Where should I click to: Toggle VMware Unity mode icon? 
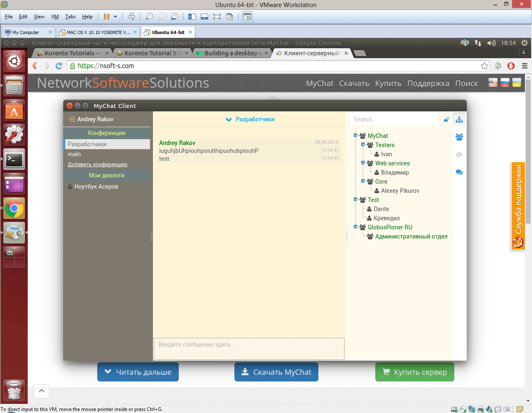click(229, 17)
